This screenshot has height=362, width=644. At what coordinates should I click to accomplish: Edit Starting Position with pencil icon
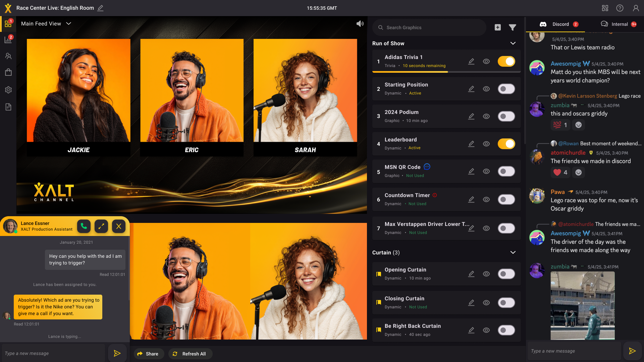pyautogui.click(x=471, y=89)
